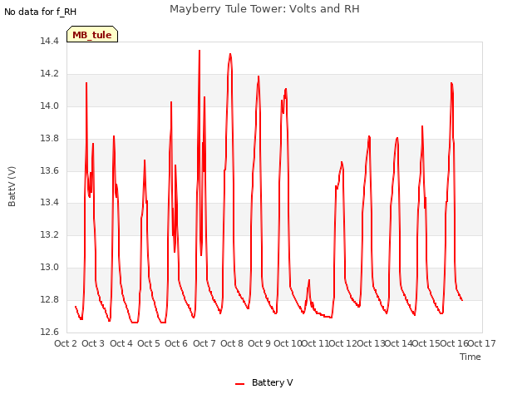Click the 12.8 y-axis tick label
The image size is (532, 399).
[x=50, y=299]
